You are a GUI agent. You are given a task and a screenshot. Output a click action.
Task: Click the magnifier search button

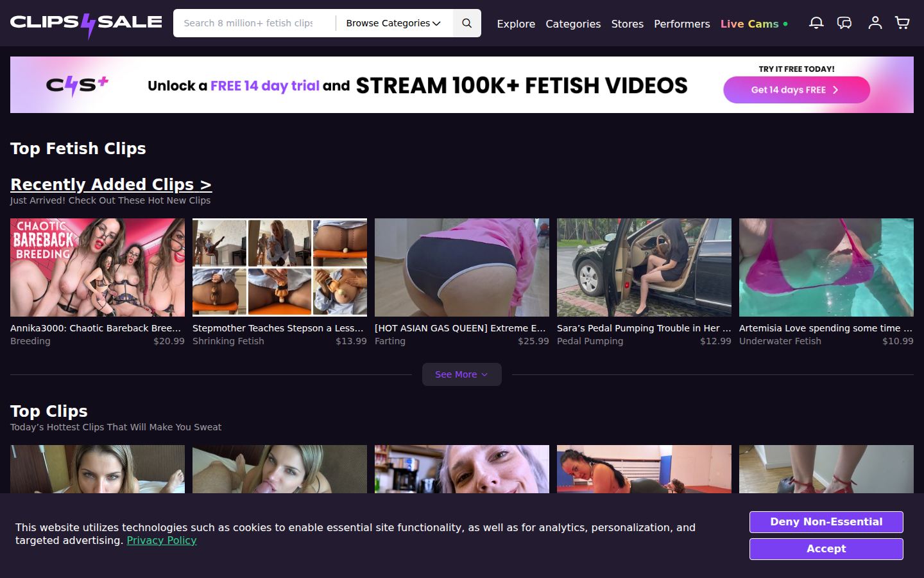(467, 23)
